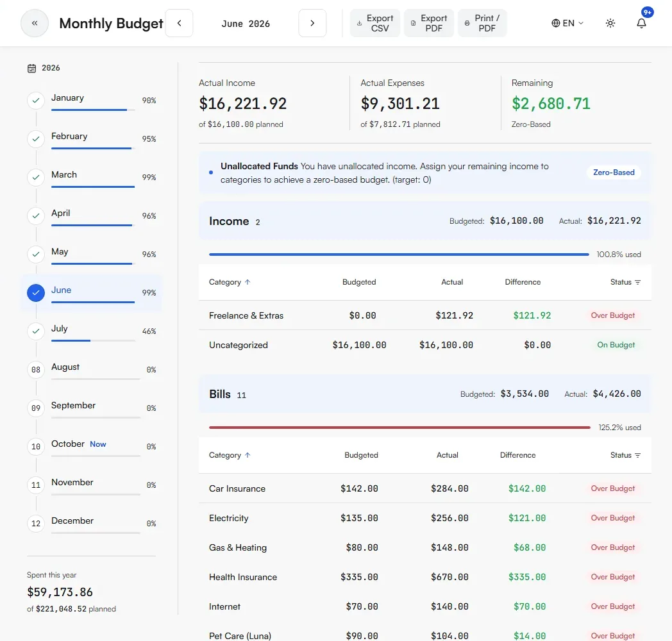Go to the next month
The height and width of the screenshot is (641, 672).
coord(312,23)
